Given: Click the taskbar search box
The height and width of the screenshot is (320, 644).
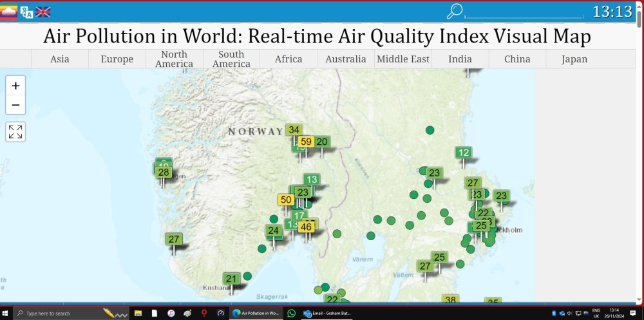Looking at the screenshot, I should click(71, 313).
